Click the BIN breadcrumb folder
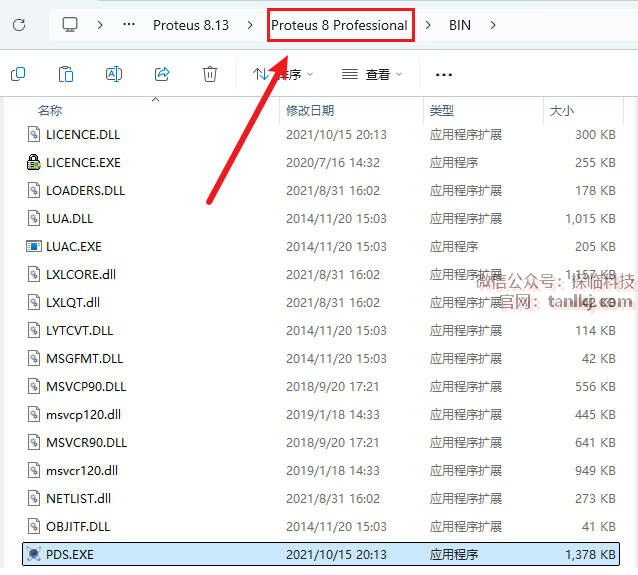This screenshot has height=575, width=638. (x=460, y=25)
